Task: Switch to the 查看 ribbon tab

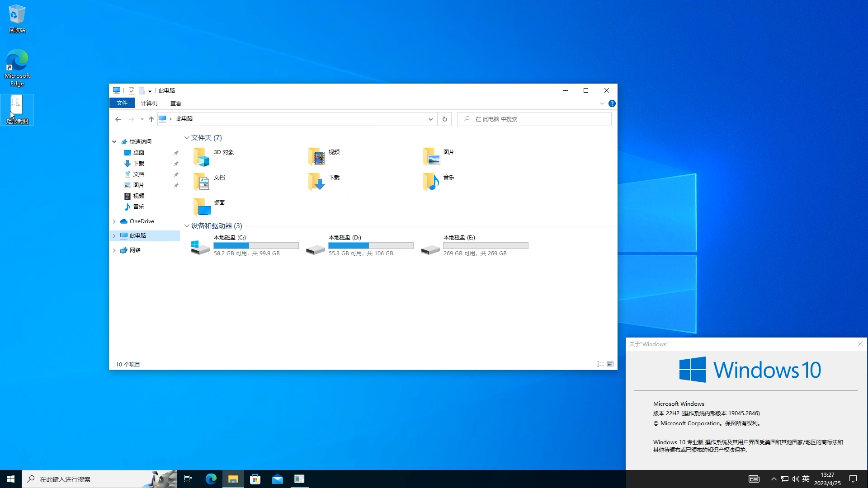Action: pyautogui.click(x=176, y=103)
